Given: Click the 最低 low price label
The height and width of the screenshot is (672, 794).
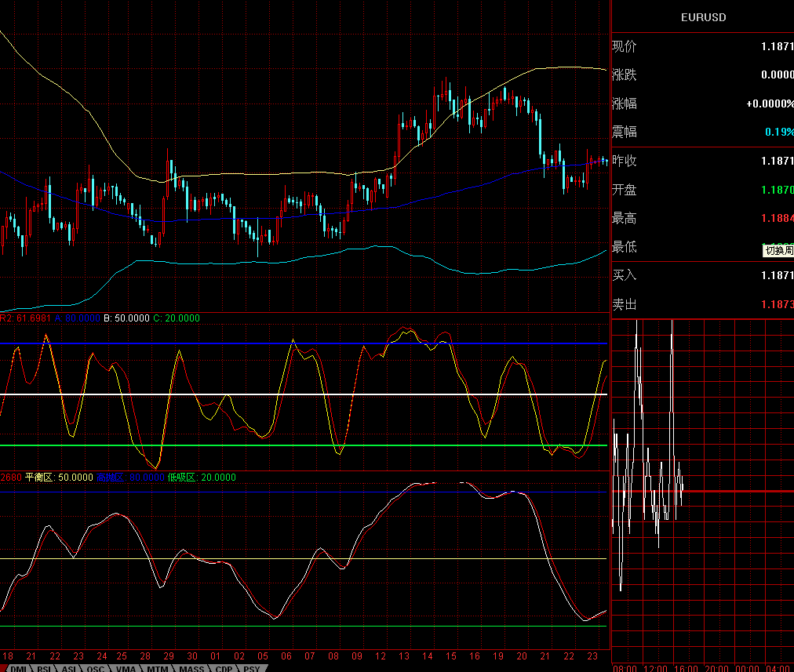Looking at the screenshot, I should pyautogui.click(x=624, y=247).
